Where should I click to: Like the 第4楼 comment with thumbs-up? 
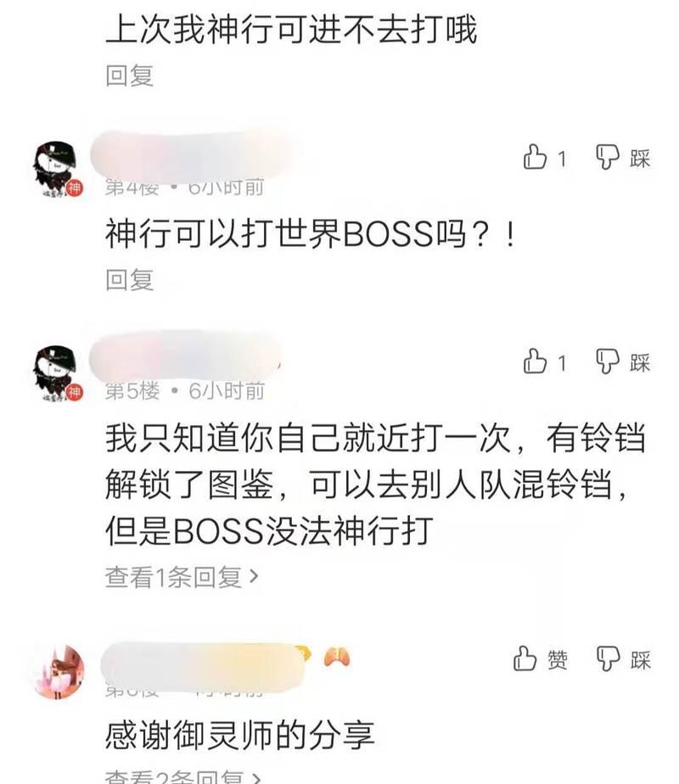(544, 157)
